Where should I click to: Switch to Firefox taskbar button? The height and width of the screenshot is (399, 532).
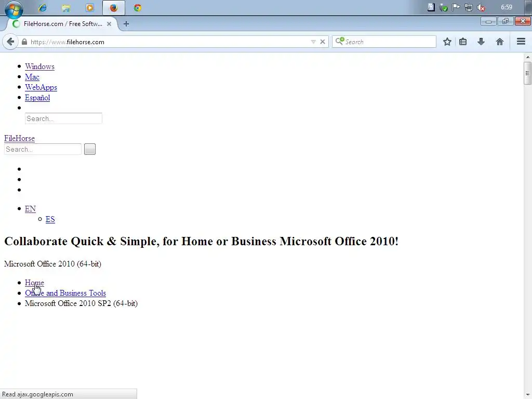click(114, 8)
